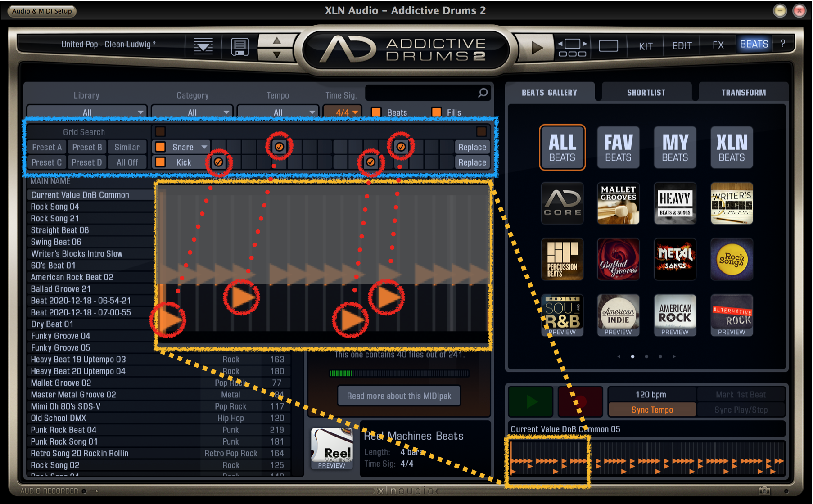
Task: Click the small layout view icon
Action: point(608,45)
